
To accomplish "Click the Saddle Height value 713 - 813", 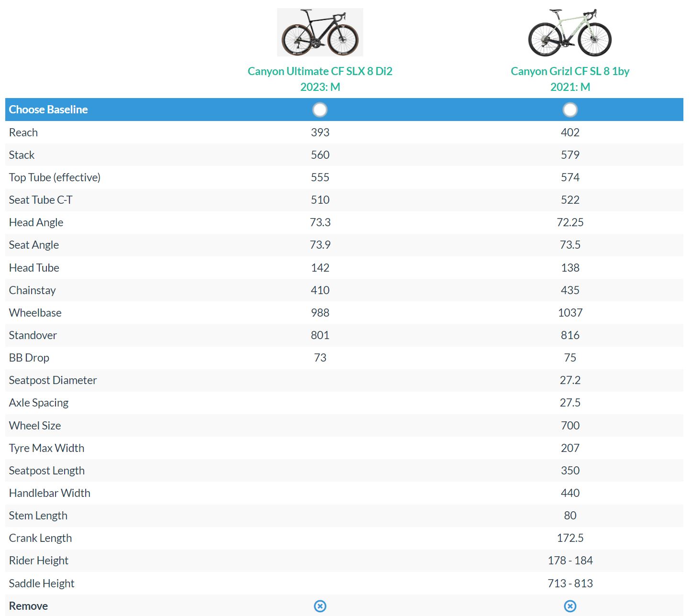I will pyautogui.click(x=570, y=583).
